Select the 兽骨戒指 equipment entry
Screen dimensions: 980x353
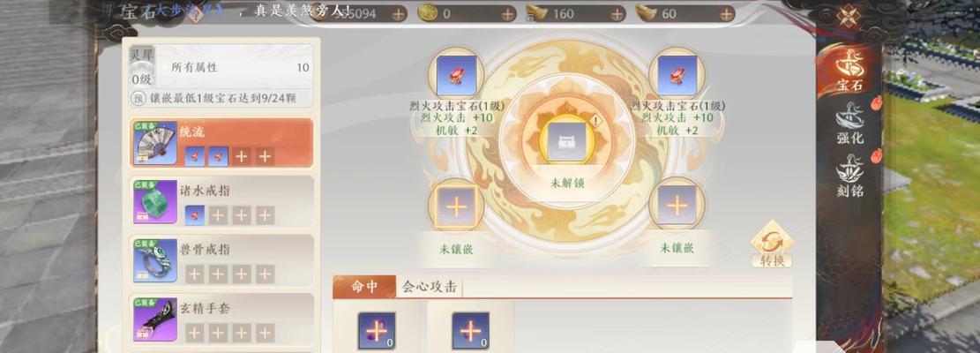(222, 260)
